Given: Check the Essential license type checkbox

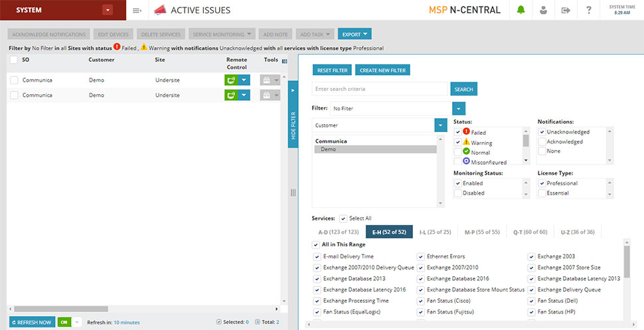Looking at the screenshot, I should [542, 193].
